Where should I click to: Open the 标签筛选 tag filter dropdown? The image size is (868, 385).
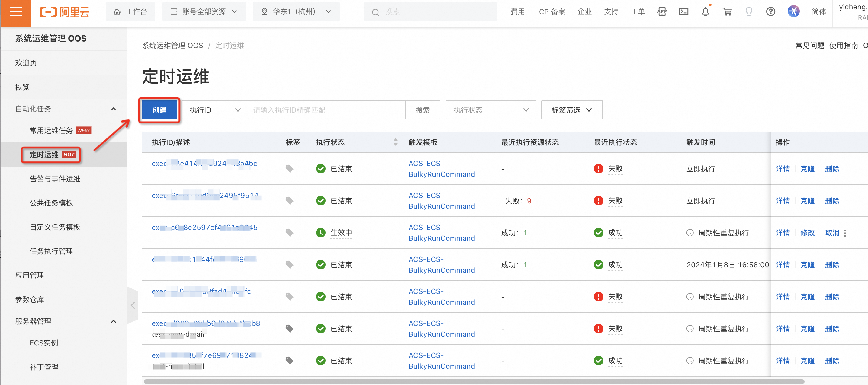[571, 110]
